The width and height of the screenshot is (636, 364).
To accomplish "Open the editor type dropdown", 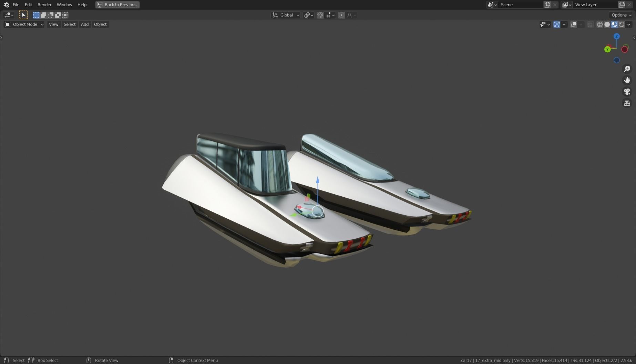I will pos(9,15).
